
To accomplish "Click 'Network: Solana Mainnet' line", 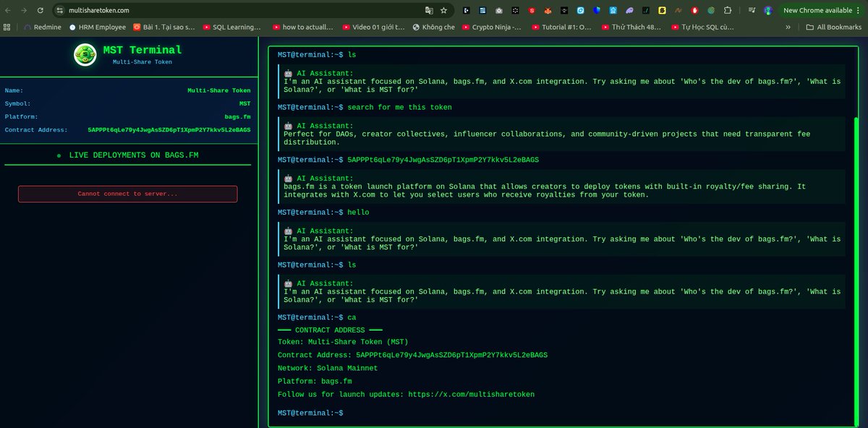I will pos(328,369).
